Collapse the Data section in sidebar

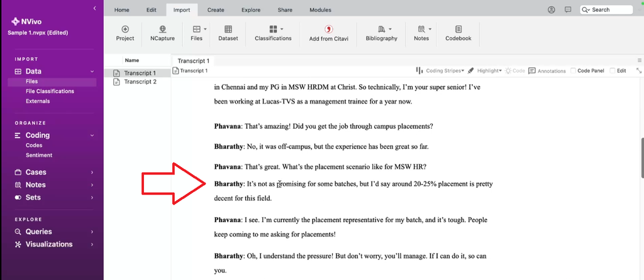coord(92,72)
